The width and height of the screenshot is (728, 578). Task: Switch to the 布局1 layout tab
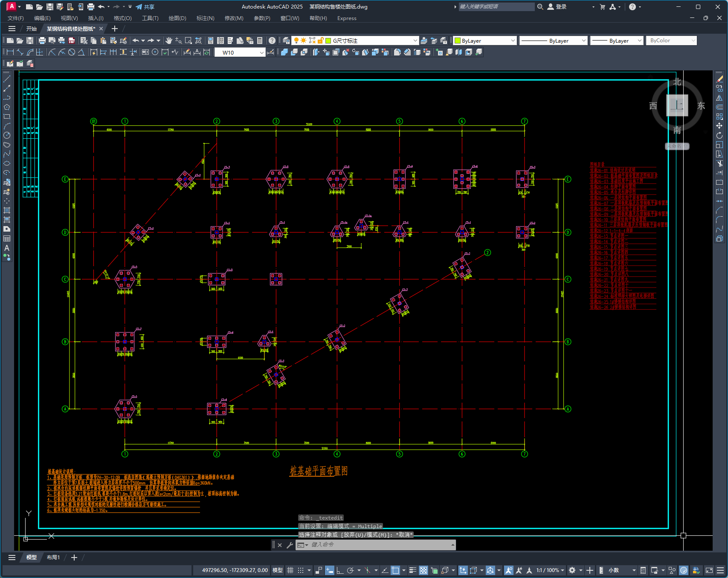pyautogui.click(x=53, y=558)
